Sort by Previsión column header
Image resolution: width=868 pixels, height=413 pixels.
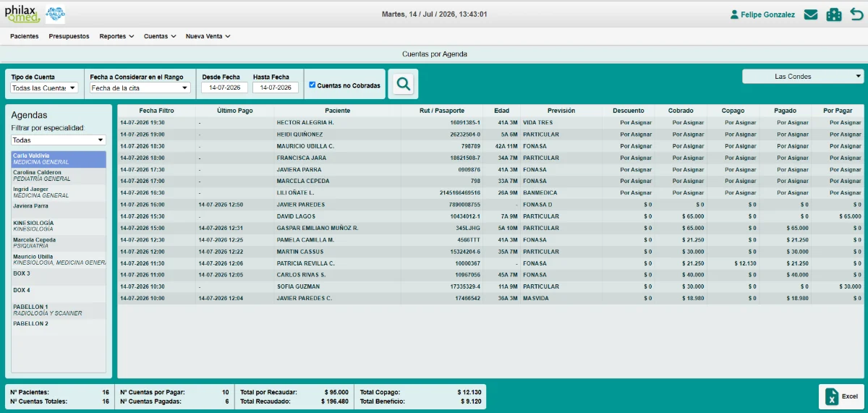(561, 111)
